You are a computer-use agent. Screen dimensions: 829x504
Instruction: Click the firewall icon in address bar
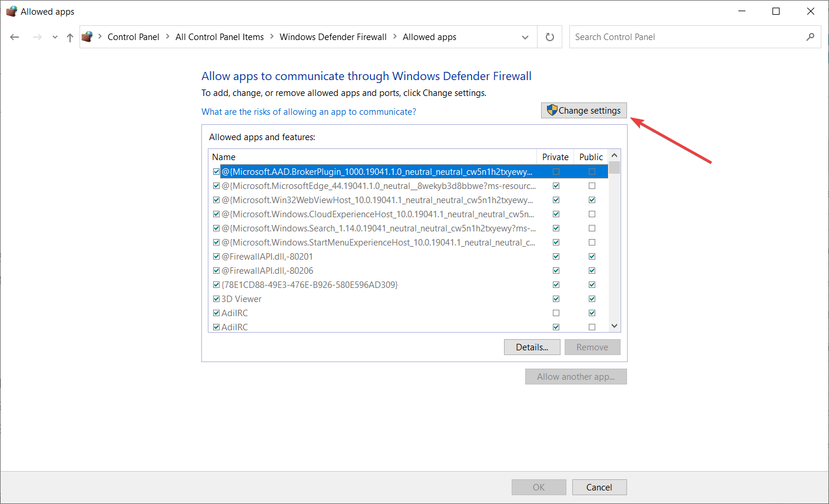pos(87,37)
